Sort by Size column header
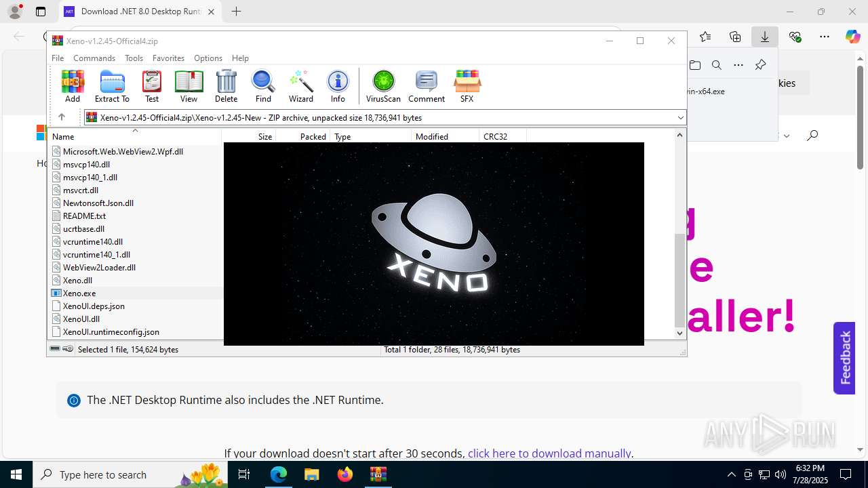This screenshot has width=868, height=488. pyautogui.click(x=249, y=136)
